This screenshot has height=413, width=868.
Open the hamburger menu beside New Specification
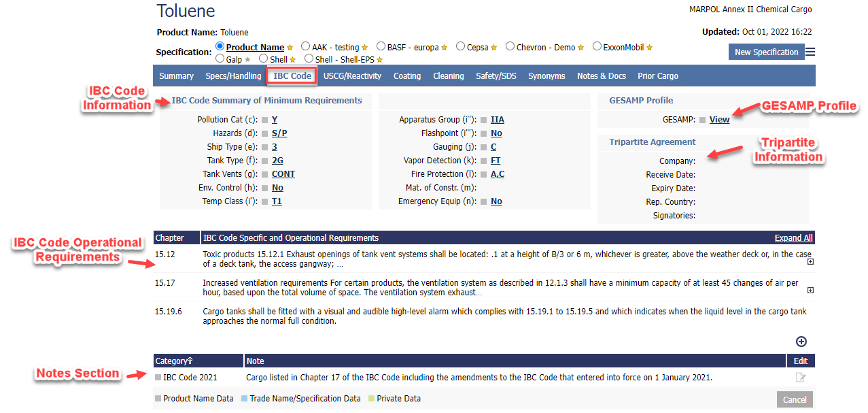(810, 52)
